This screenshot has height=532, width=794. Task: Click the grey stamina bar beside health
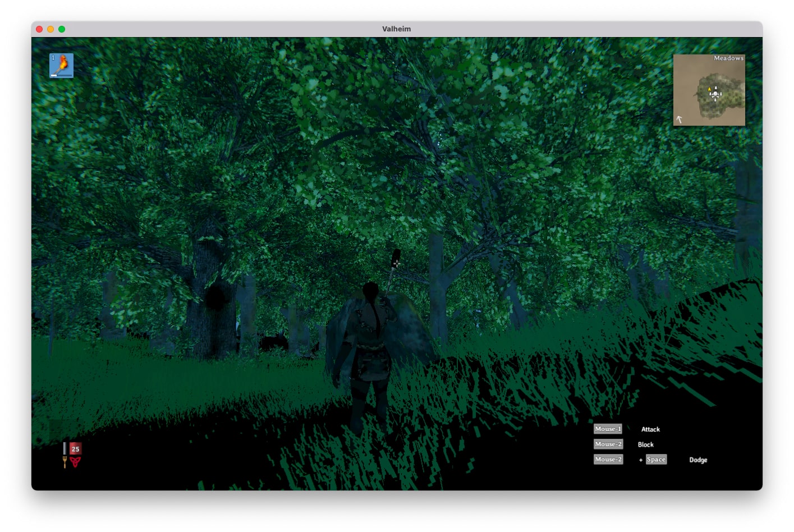65,448
